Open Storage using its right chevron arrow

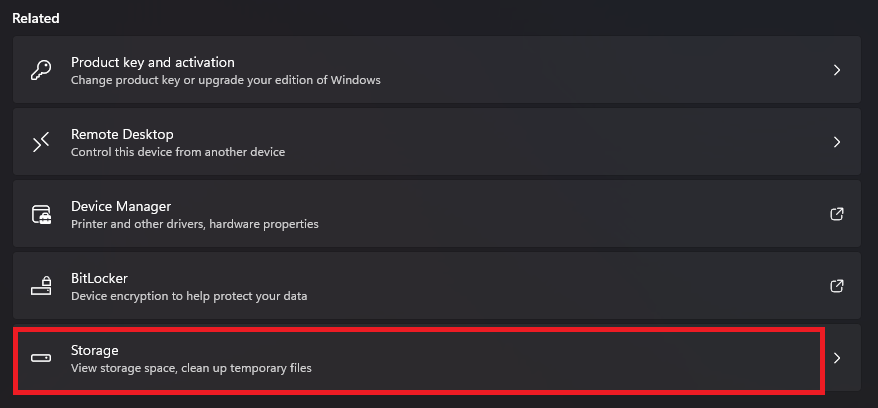point(837,358)
